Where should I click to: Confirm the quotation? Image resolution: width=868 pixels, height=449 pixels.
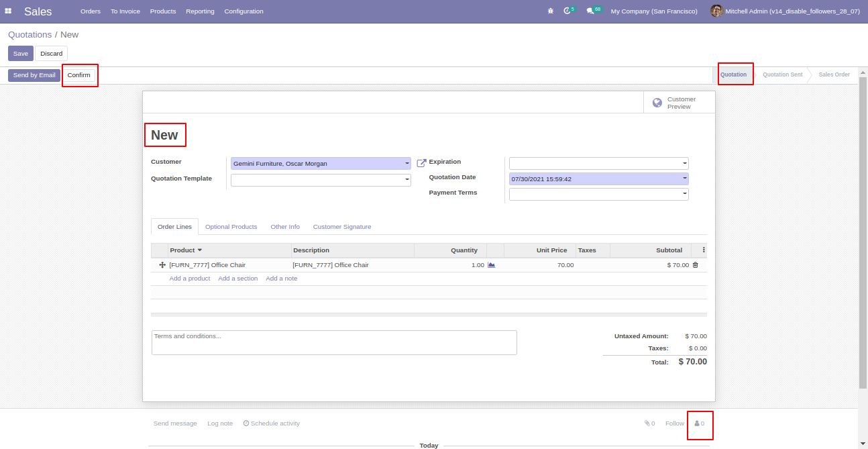pyautogui.click(x=78, y=75)
